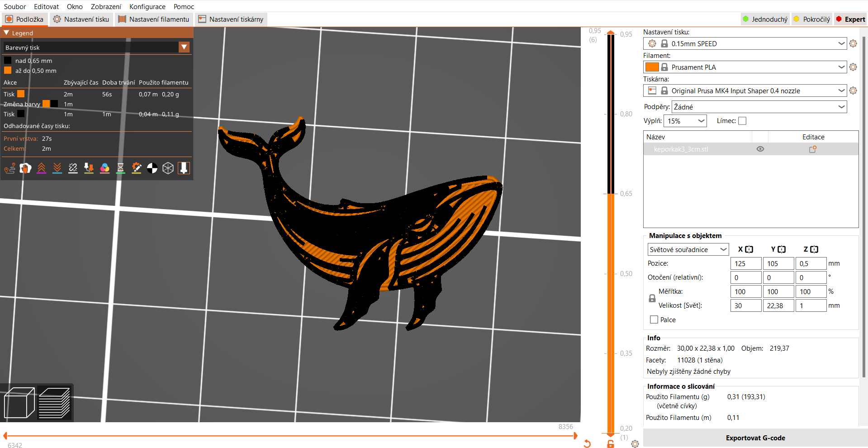The image size is (868, 448).
Task: Select Expert mode
Action: coord(850,19)
